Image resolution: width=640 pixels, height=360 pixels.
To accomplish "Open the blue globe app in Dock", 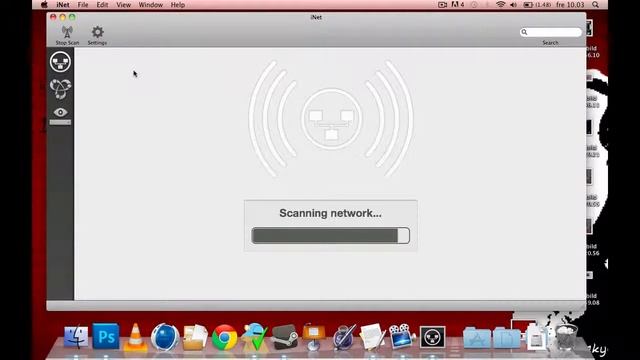I will tap(165, 338).
